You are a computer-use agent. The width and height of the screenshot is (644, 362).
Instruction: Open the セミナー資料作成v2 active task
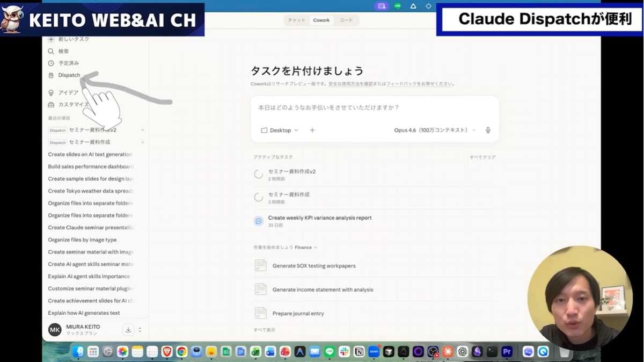292,172
